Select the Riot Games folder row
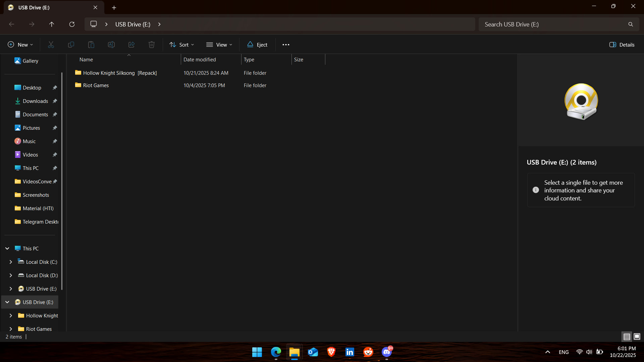Viewport: 644px width, 362px height. (x=96, y=85)
